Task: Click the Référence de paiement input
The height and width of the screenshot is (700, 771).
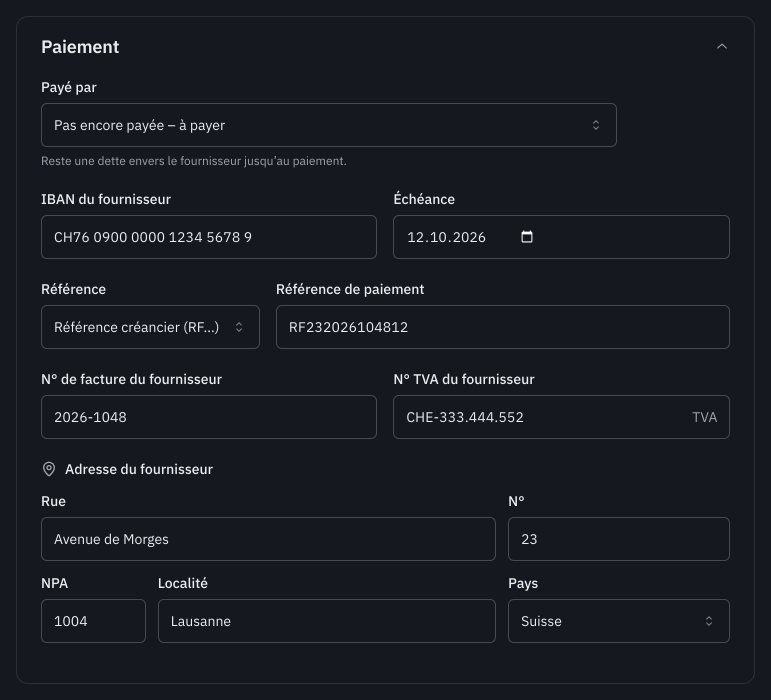Action: tap(502, 327)
